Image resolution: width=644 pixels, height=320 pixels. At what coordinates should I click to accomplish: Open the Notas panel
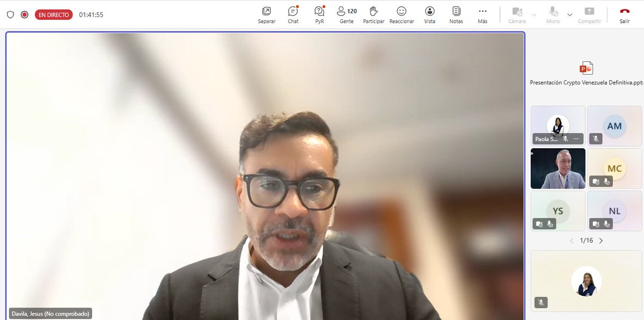click(456, 14)
